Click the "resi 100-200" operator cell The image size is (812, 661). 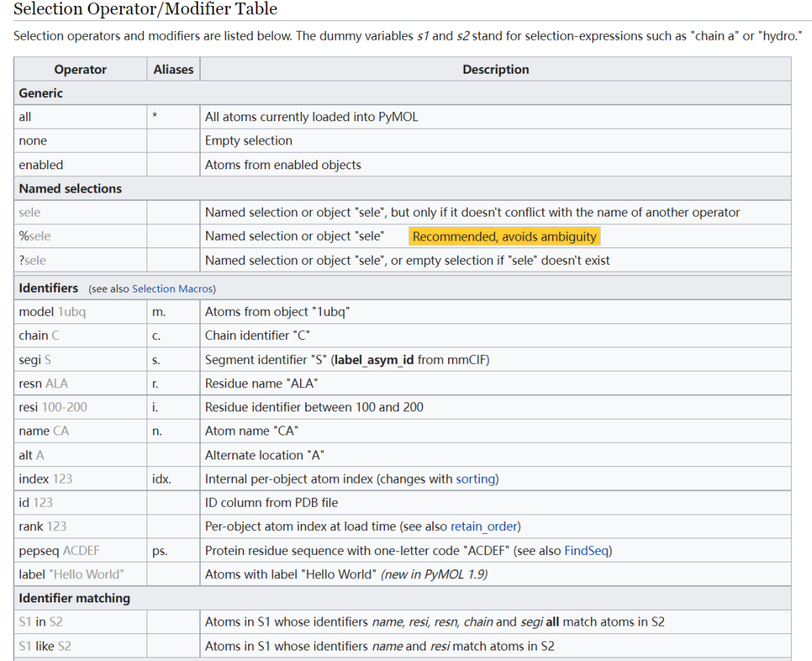53,407
